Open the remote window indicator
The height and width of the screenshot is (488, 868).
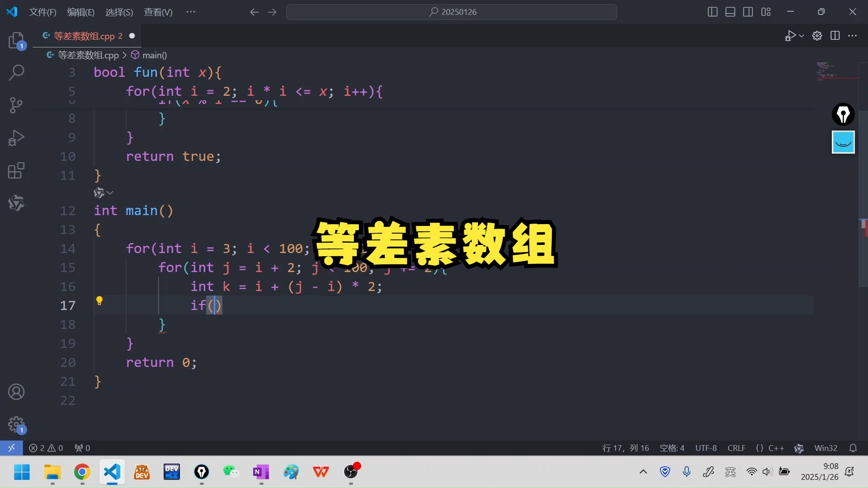click(x=11, y=448)
